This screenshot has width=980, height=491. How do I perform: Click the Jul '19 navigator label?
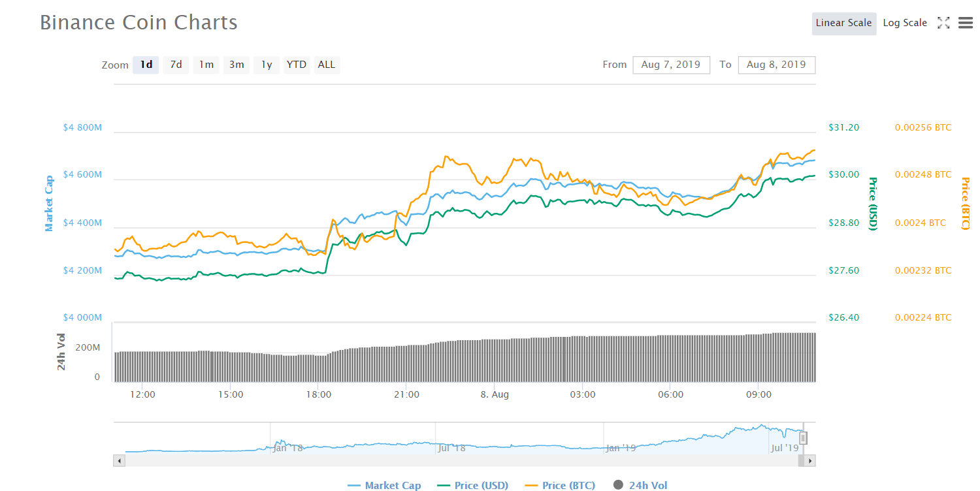(x=785, y=448)
